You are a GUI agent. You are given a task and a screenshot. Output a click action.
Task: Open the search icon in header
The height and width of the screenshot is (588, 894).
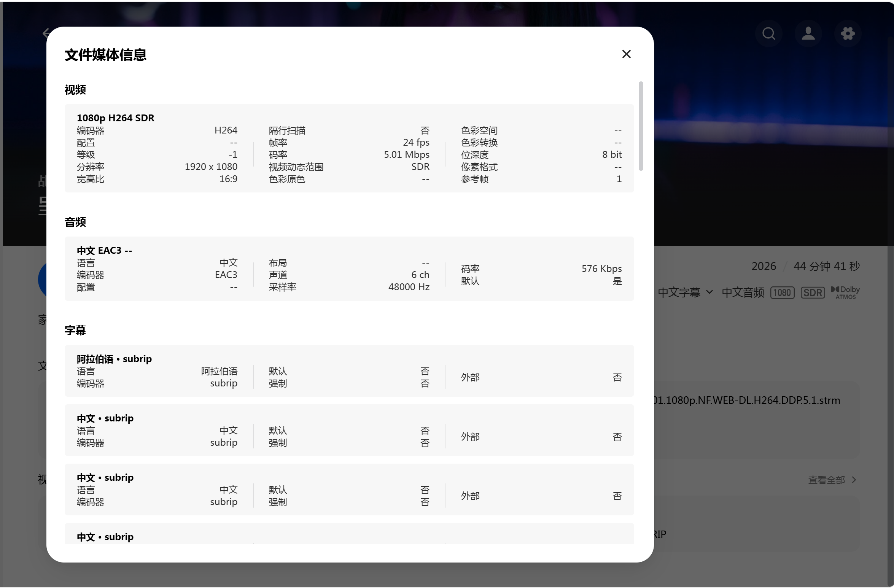click(768, 33)
